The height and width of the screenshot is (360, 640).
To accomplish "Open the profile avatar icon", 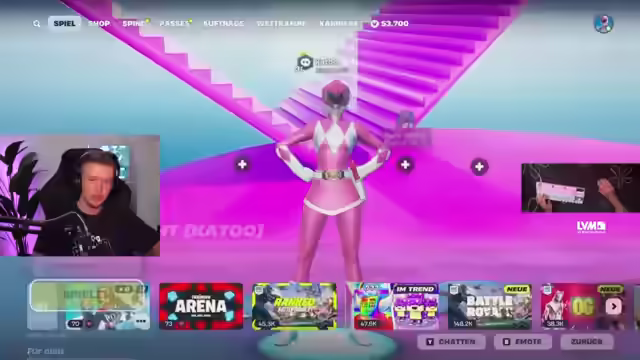I will (604, 24).
